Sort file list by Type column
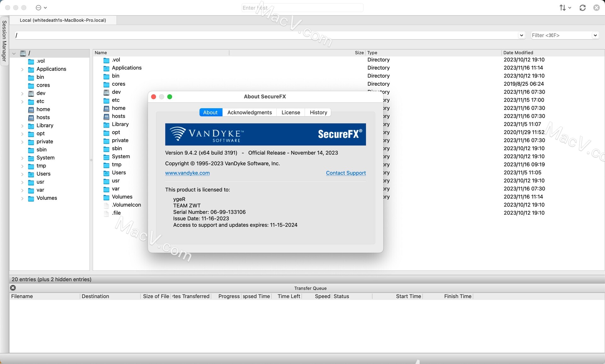Image resolution: width=605 pixels, height=364 pixels. tap(433, 53)
